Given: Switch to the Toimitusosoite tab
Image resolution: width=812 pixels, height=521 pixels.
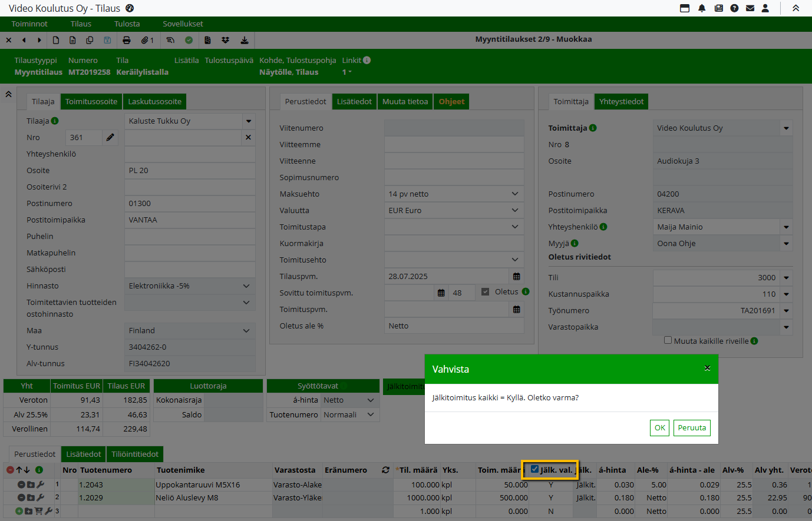Looking at the screenshot, I should pyautogui.click(x=91, y=101).
